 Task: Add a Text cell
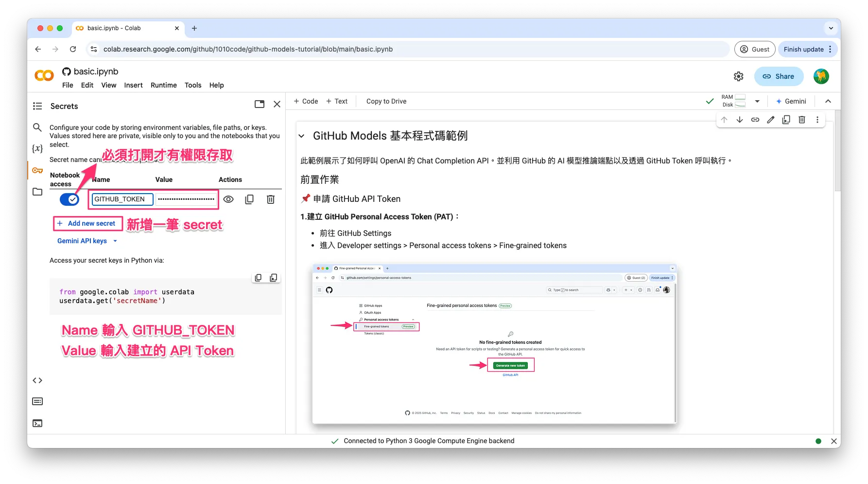tap(337, 101)
